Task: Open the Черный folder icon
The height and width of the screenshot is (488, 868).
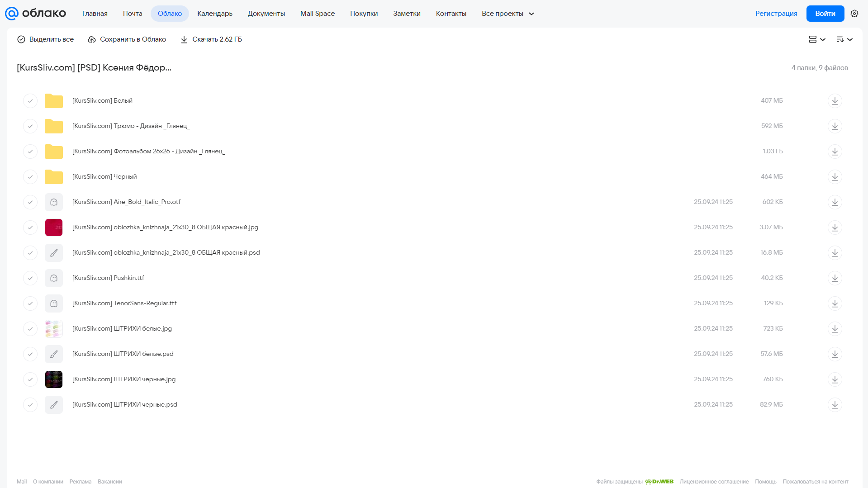Action: [x=54, y=177]
